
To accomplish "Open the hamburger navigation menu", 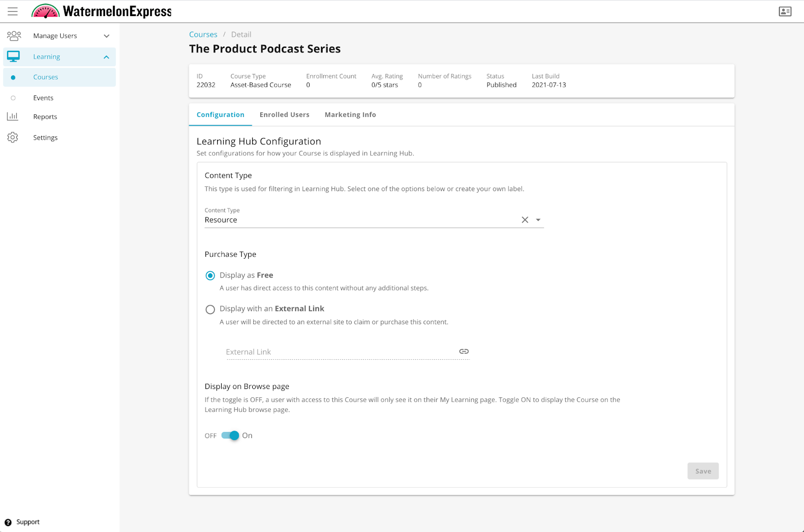I will click(13, 11).
